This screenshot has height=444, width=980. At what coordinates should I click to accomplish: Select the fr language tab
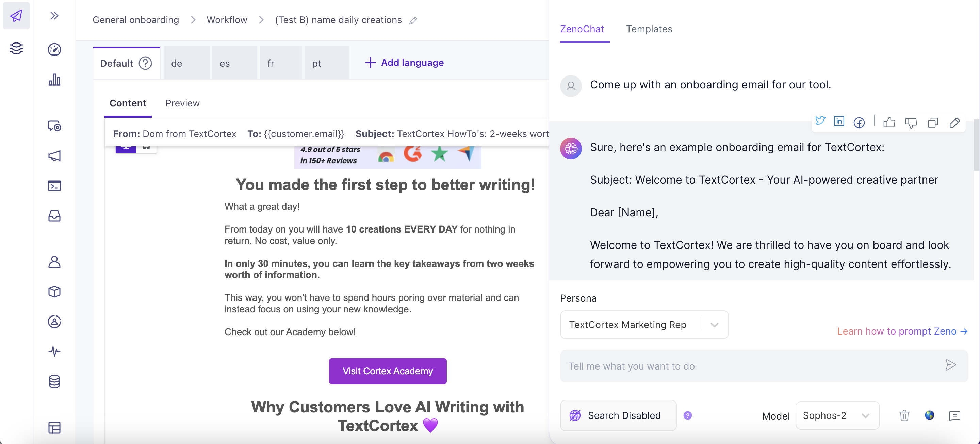pyautogui.click(x=281, y=63)
